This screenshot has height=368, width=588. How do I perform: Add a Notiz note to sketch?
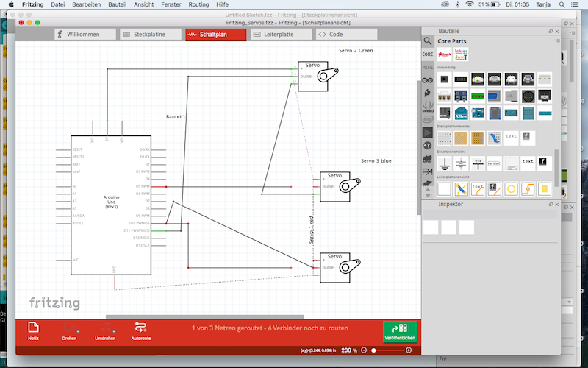33,331
